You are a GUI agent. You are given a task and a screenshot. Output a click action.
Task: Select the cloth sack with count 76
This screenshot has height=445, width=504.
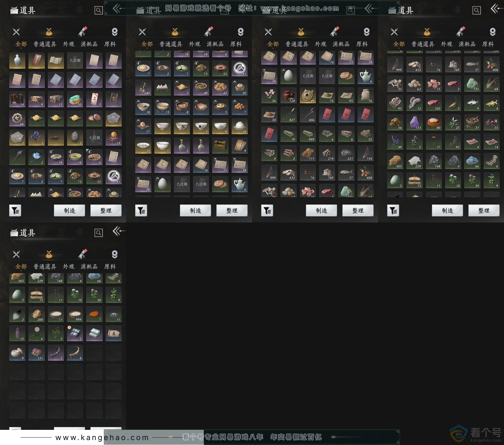tap(366, 95)
